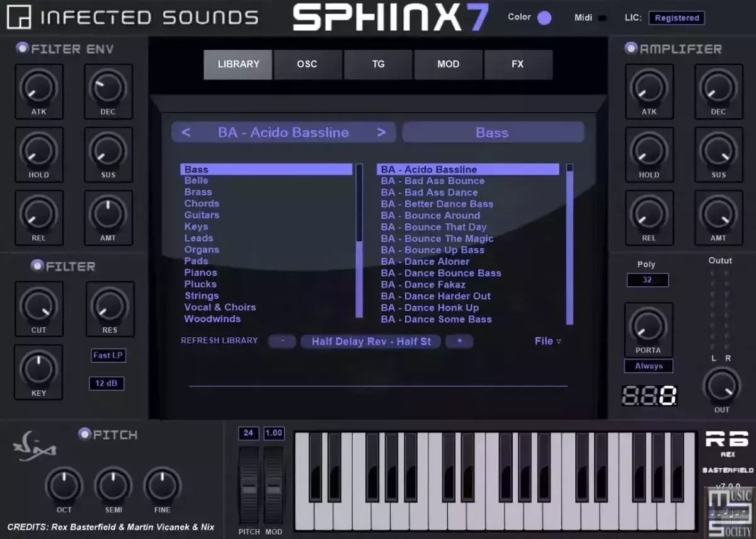
Task: Click the Filter Env DEC knob
Action: pyautogui.click(x=108, y=87)
